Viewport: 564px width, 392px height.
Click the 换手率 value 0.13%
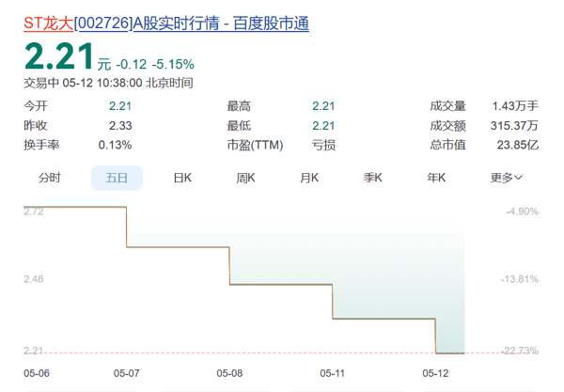point(115,145)
